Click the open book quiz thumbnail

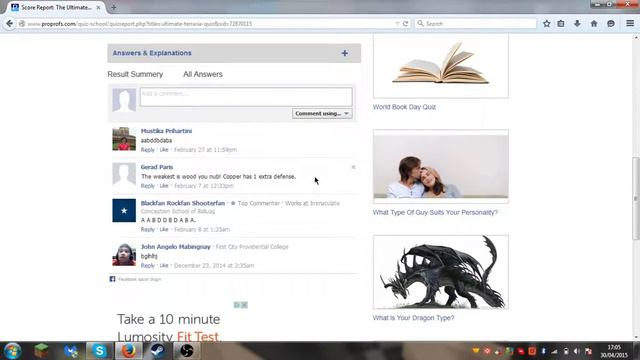coord(441,65)
